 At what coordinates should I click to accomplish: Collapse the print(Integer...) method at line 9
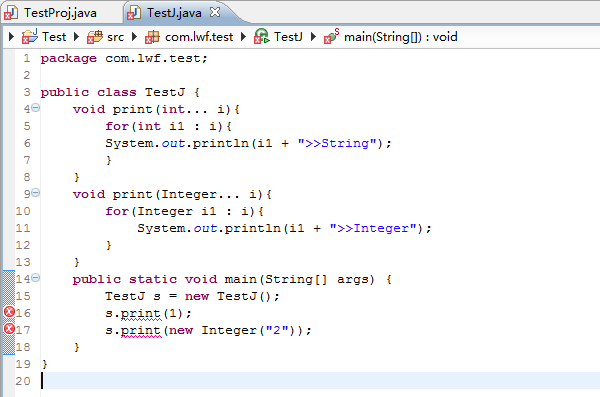click(x=36, y=193)
